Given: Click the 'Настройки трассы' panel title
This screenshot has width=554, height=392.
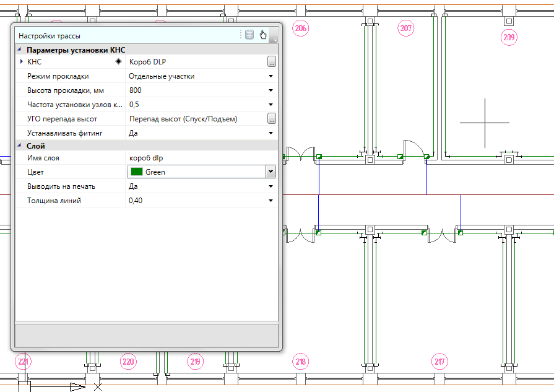Looking at the screenshot, I should pos(50,36).
